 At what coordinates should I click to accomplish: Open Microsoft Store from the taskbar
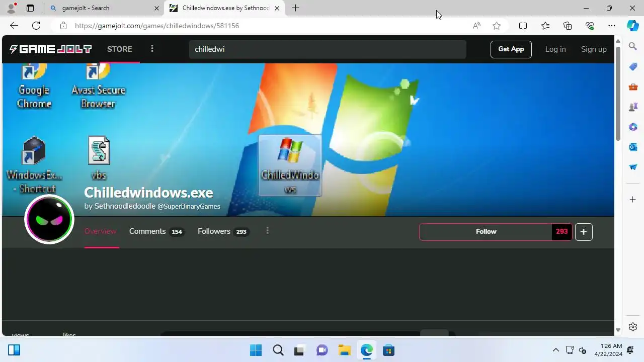tap(388, 350)
